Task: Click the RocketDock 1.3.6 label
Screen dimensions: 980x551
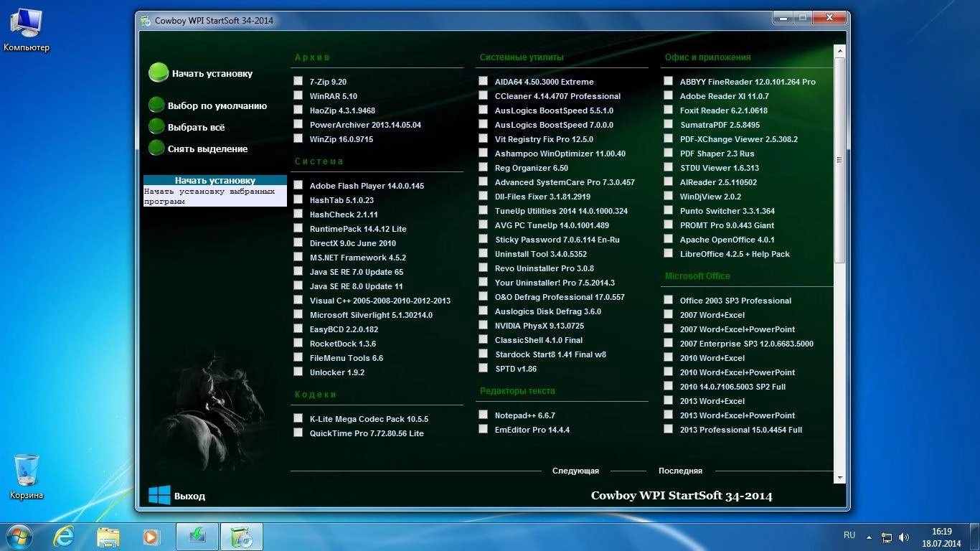Action: click(x=343, y=344)
